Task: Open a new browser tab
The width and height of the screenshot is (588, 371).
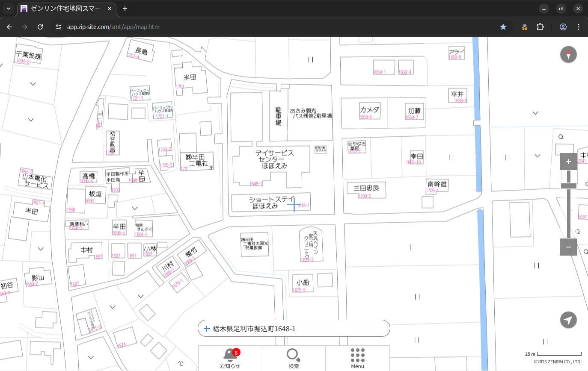Action: point(125,9)
